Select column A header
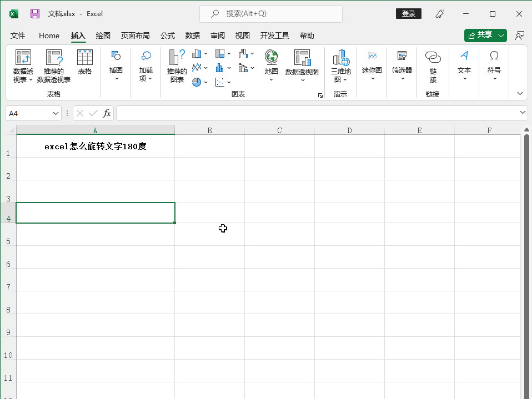The image size is (532, 399). point(96,130)
